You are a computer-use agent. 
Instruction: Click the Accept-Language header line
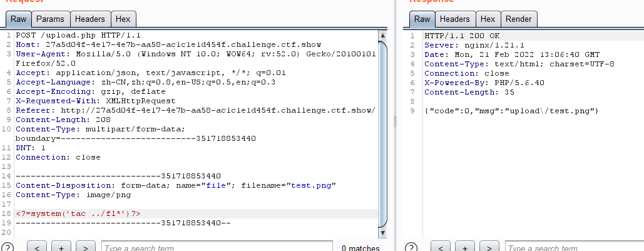pos(145,82)
